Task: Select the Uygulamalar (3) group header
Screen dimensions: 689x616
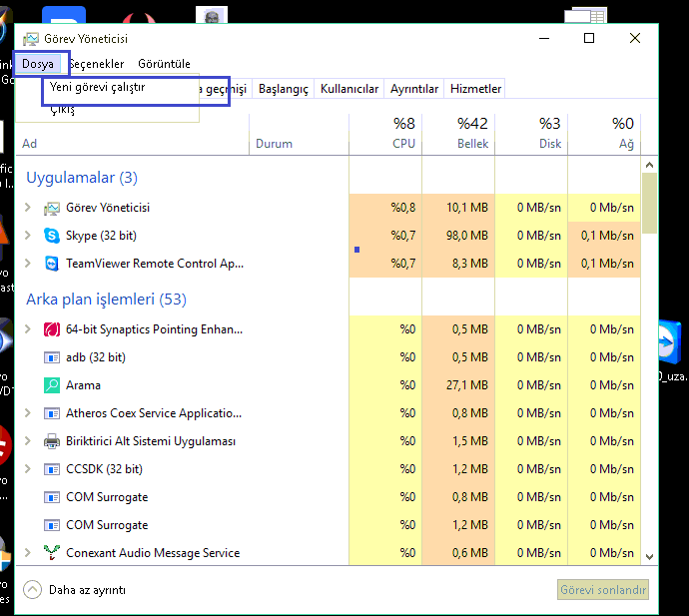Action: coord(82,178)
